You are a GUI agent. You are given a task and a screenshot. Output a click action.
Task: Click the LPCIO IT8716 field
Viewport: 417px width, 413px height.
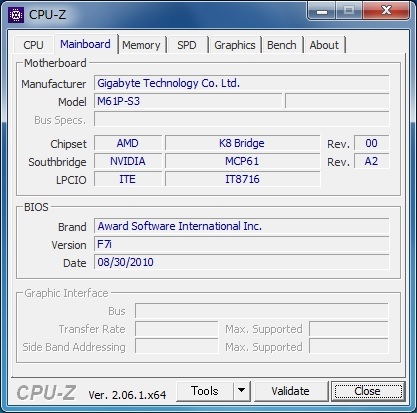tap(242, 179)
